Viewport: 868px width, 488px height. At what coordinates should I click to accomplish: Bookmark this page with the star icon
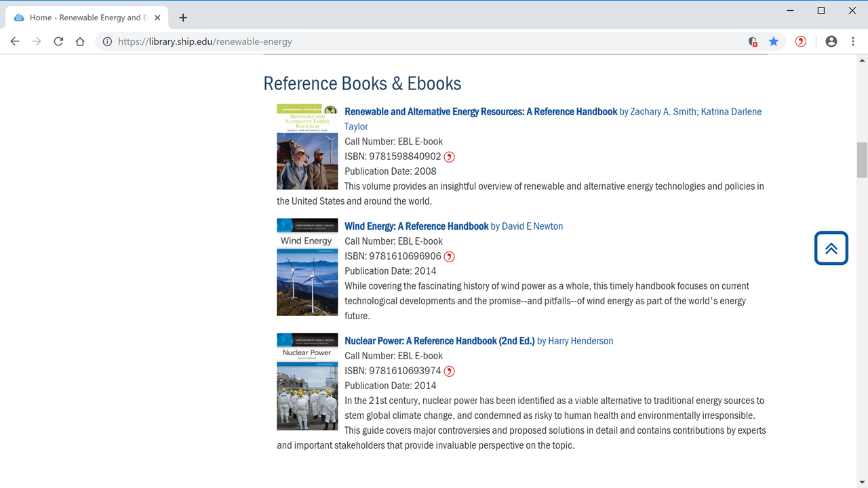click(774, 41)
